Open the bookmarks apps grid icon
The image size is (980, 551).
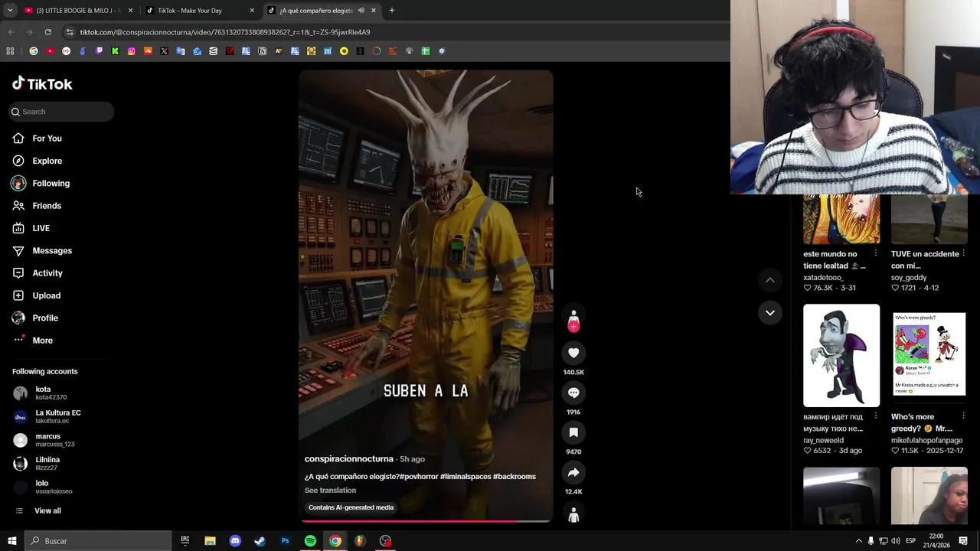point(10,51)
